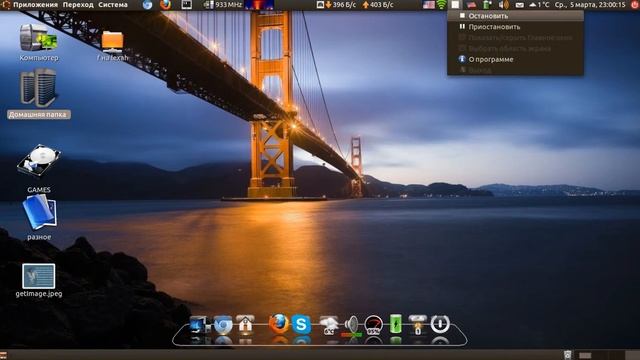
Task: Launch Firefox from the bottom dock
Action: pyautogui.click(x=279, y=324)
